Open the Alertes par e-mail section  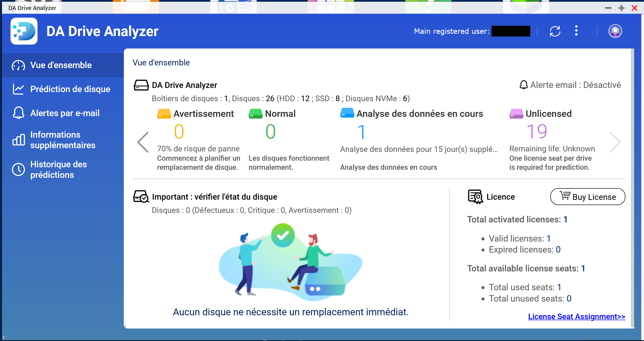pyautogui.click(x=63, y=113)
